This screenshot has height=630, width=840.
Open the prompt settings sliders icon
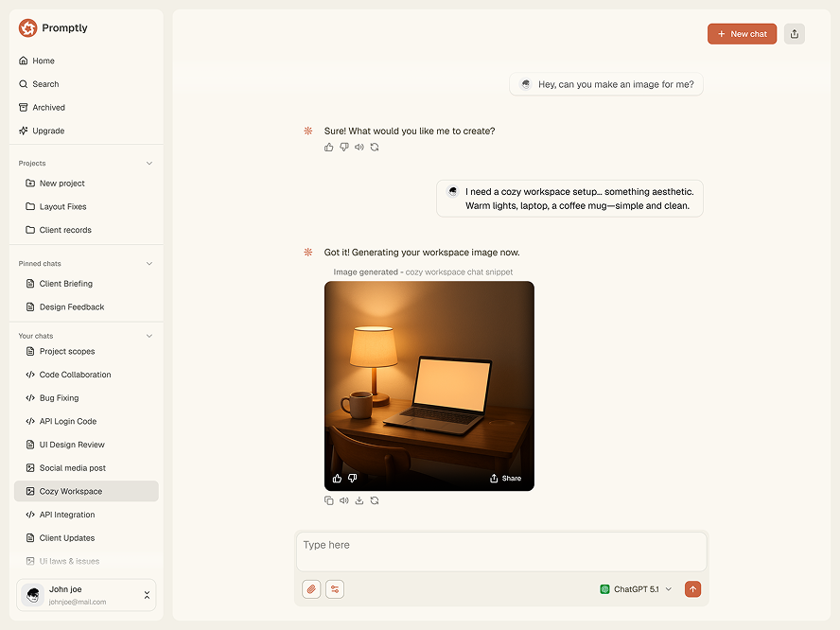coord(335,589)
